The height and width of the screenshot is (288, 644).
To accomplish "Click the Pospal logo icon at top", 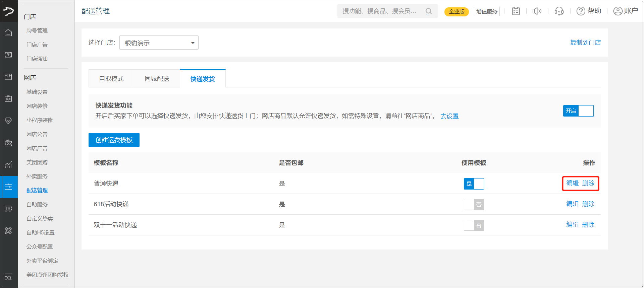I will pos(9,11).
